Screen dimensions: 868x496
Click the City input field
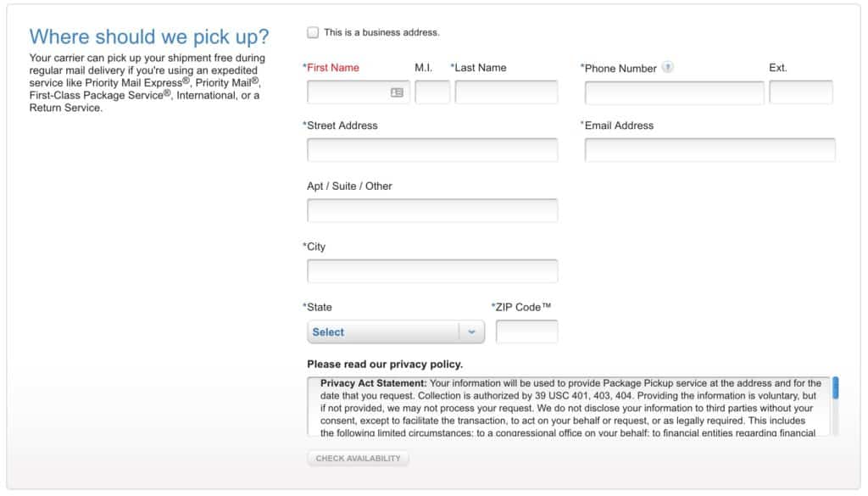tap(432, 271)
